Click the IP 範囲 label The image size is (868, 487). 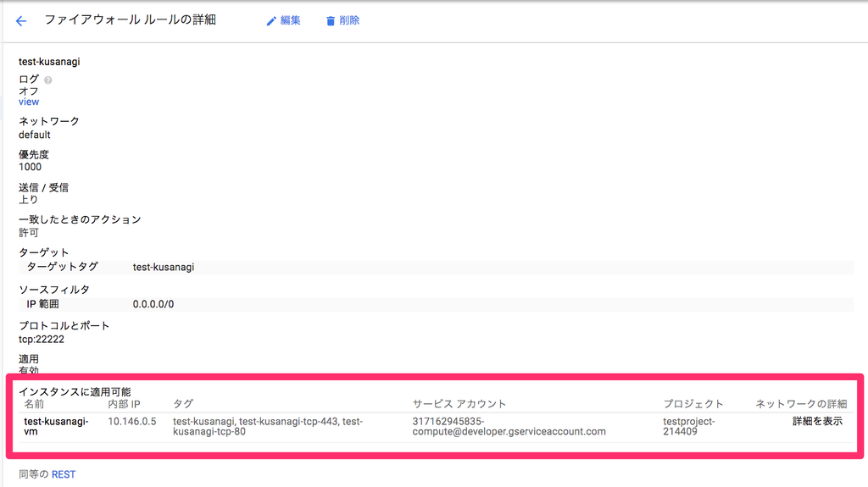[x=42, y=304]
